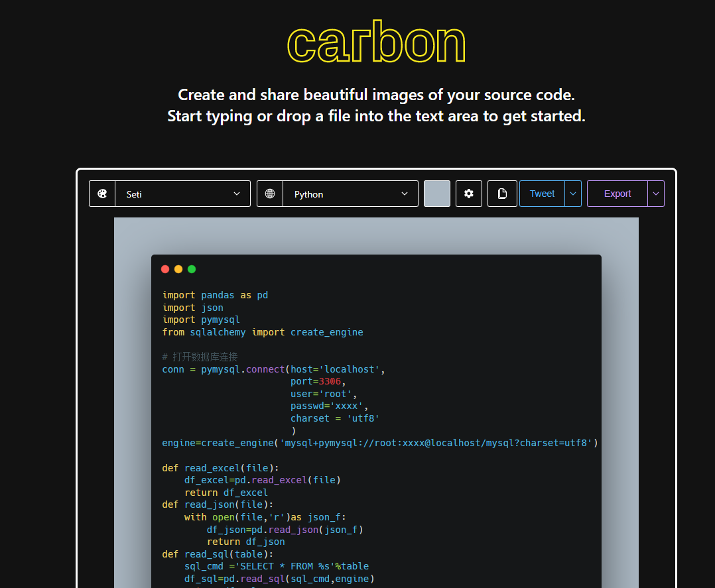Click the red dot in code window
This screenshot has height=588, width=715.
[x=165, y=269]
